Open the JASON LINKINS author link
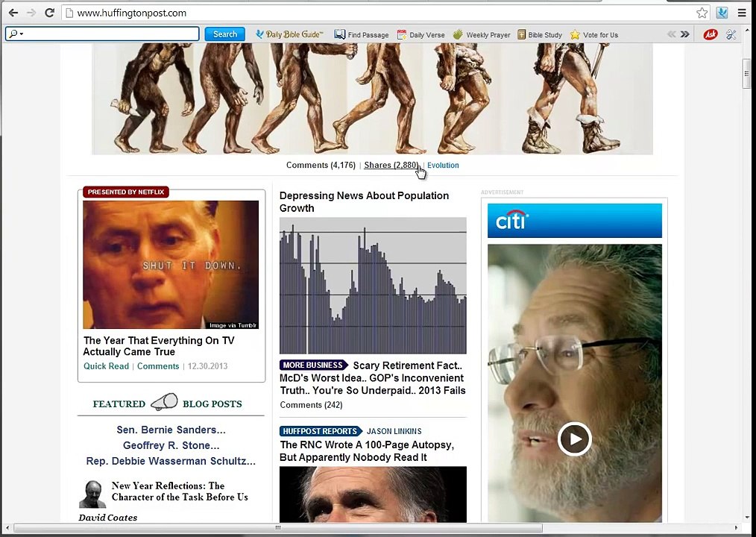The image size is (756, 537). pyautogui.click(x=394, y=431)
